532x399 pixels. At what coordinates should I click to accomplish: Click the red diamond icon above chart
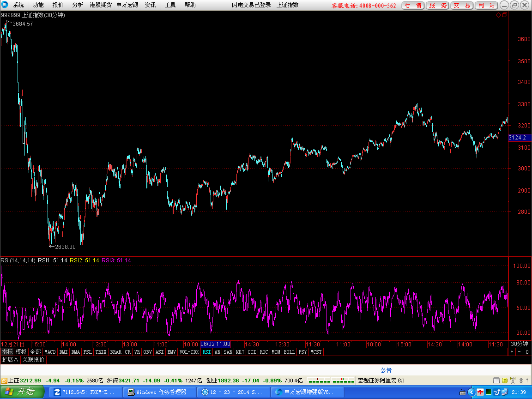(x=498, y=15)
